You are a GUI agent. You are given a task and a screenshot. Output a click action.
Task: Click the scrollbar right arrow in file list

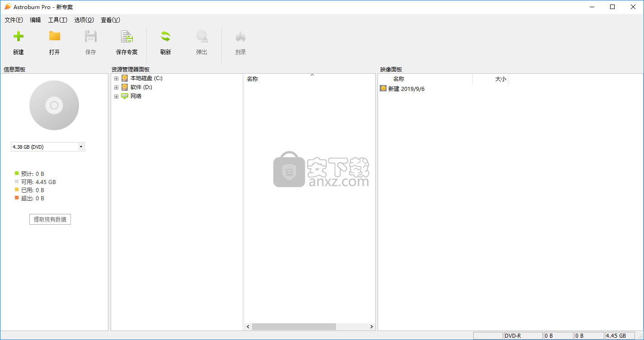click(x=372, y=326)
